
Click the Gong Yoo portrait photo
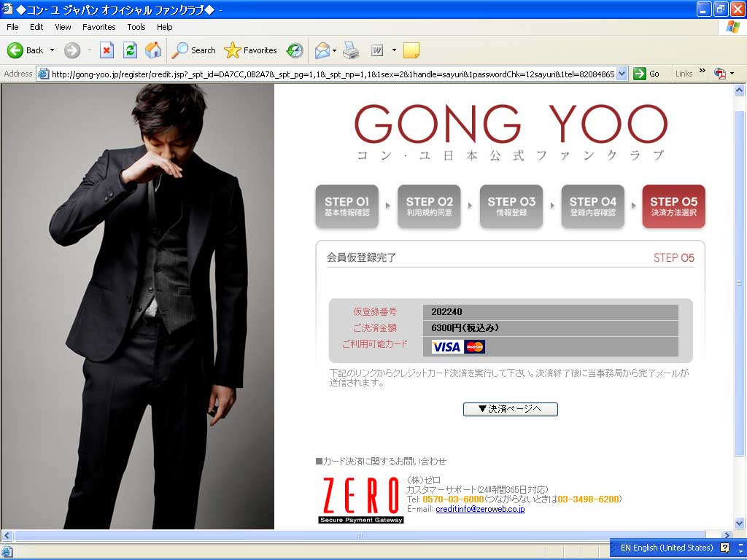139,307
